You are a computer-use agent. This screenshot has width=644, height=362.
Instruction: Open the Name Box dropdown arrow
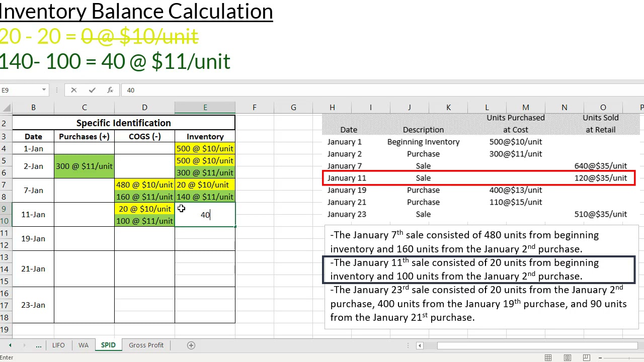44,90
